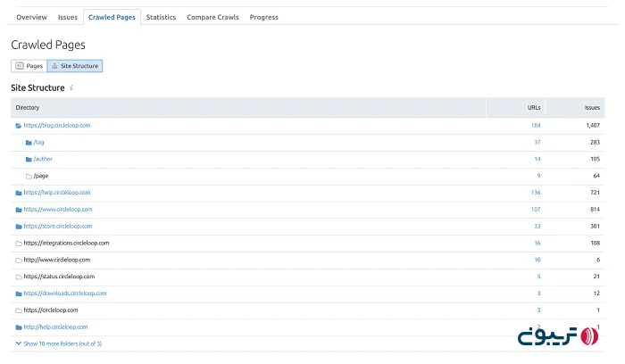Click the Show 10 more folders chevron
This screenshot has width=625, height=364.
point(19,343)
